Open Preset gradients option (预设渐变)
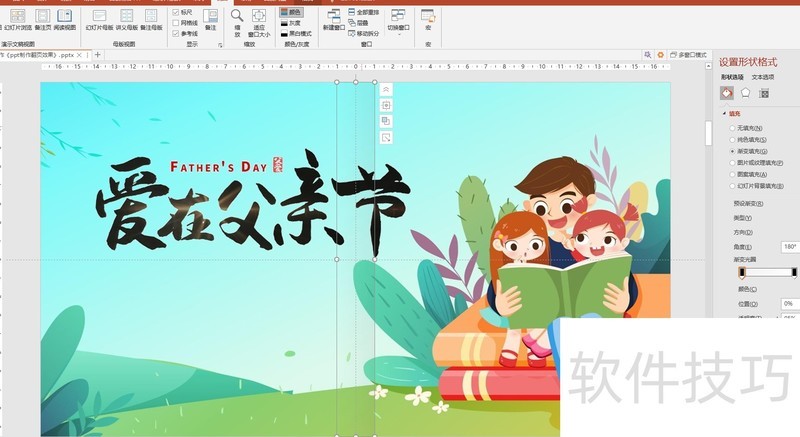Image resolution: width=800 pixels, height=437 pixels. click(748, 203)
